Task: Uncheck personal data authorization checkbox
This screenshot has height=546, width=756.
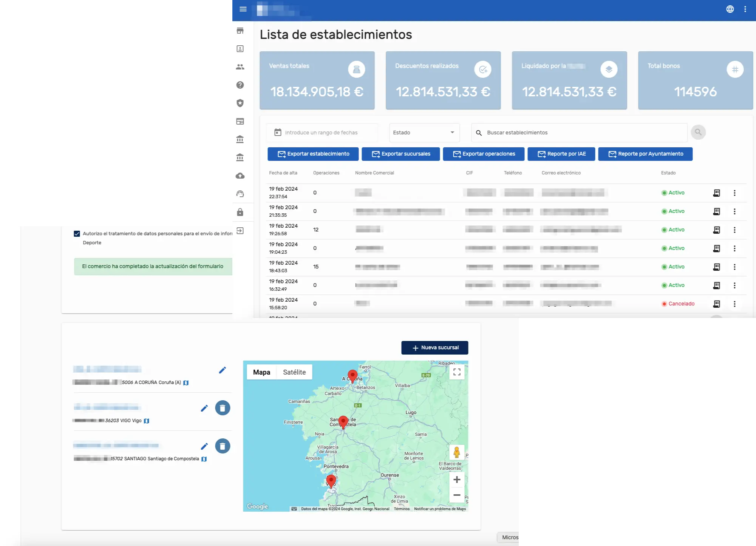Action: click(77, 234)
